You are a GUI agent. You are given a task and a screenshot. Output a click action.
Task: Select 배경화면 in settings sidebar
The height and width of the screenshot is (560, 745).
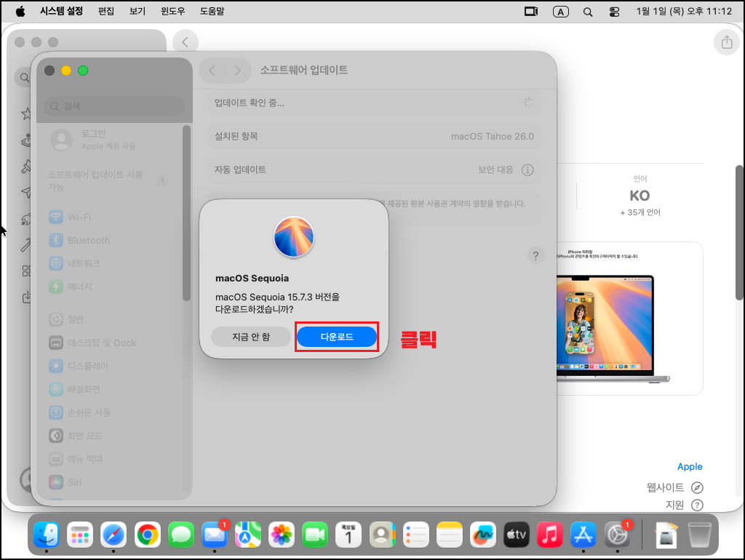[109, 389]
